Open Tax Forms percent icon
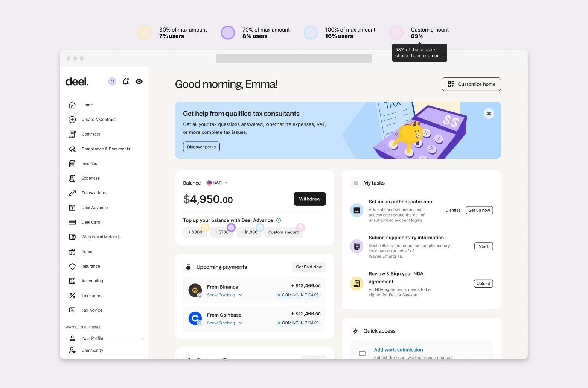 tap(72, 296)
